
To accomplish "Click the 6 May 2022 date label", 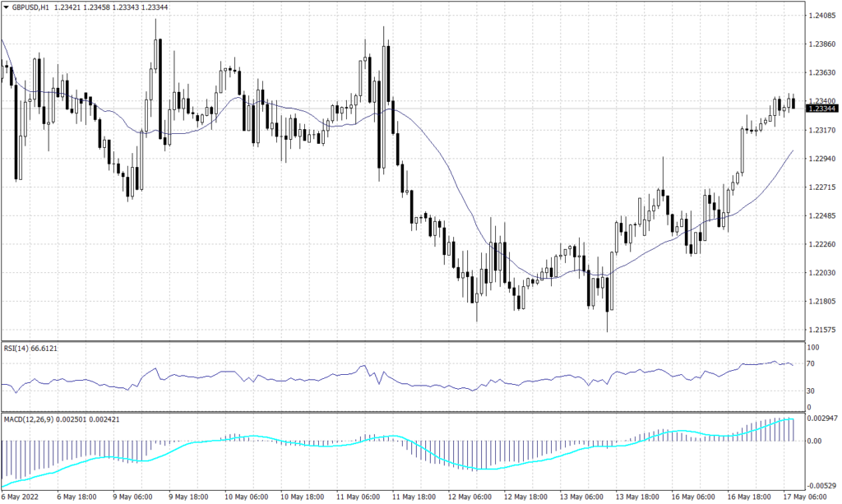I will pos(21,497).
